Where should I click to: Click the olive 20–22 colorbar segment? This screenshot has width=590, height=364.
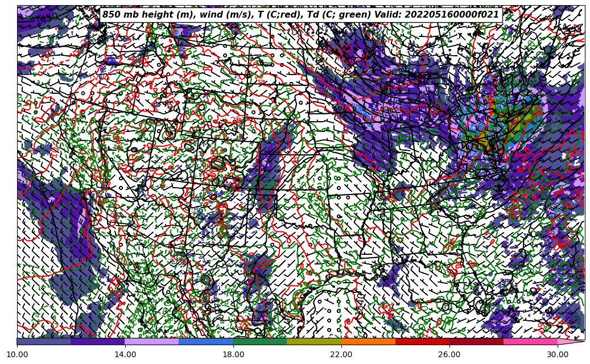pos(314,342)
